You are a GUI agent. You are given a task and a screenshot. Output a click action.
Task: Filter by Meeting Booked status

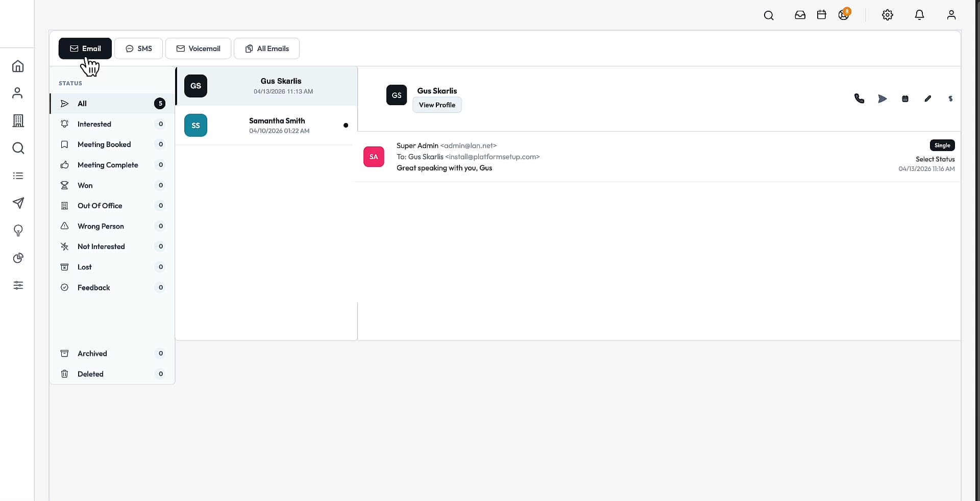tap(112, 144)
